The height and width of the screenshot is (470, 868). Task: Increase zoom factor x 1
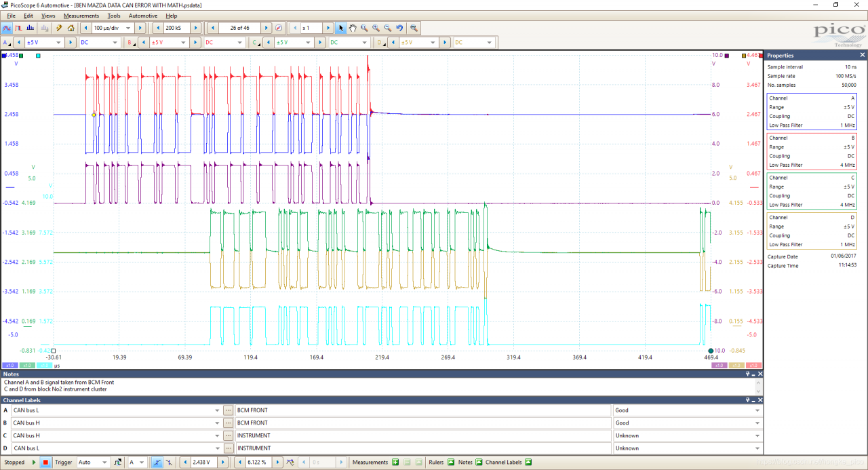328,28
